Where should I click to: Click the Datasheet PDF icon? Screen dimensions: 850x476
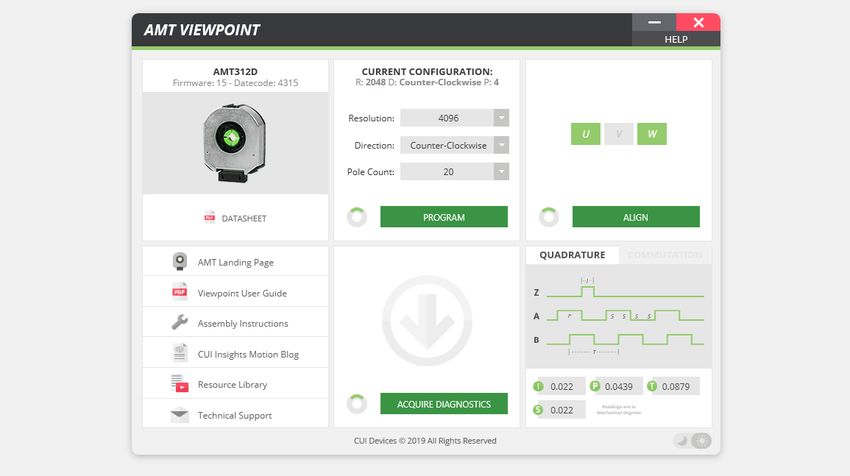(x=209, y=217)
